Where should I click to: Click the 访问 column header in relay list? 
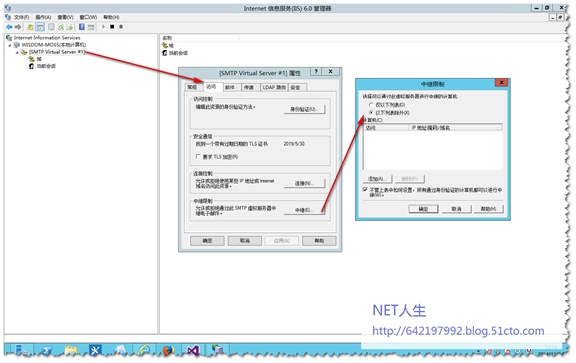(386, 127)
